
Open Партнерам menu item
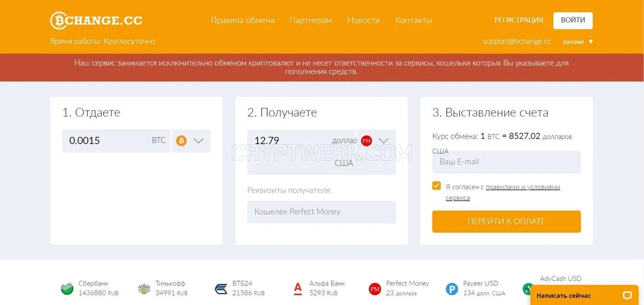[310, 20]
